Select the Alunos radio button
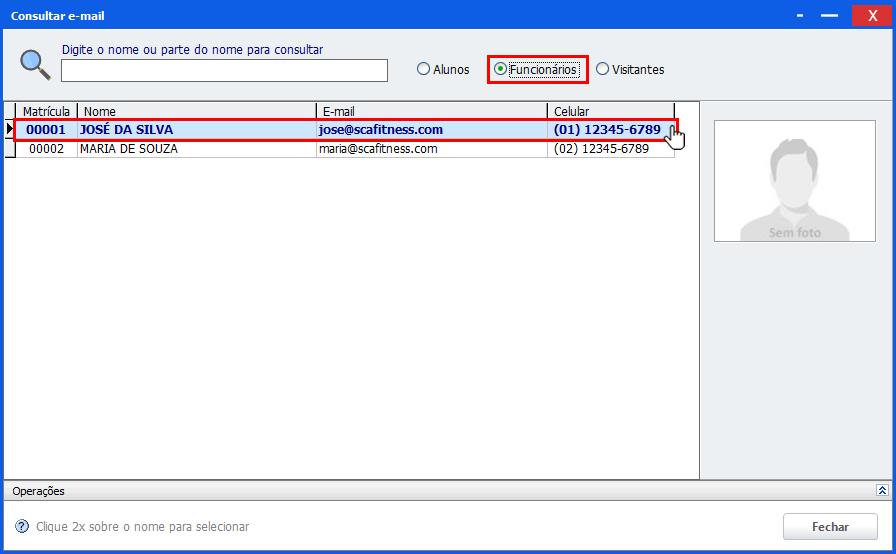896x554 pixels. 443,69
